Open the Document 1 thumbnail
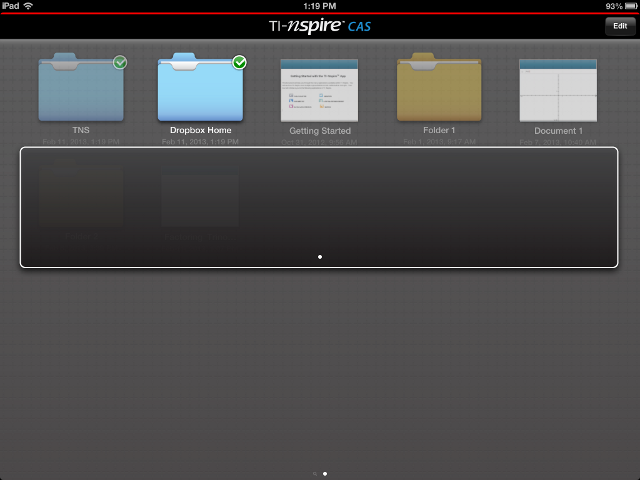 pyautogui.click(x=558, y=90)
